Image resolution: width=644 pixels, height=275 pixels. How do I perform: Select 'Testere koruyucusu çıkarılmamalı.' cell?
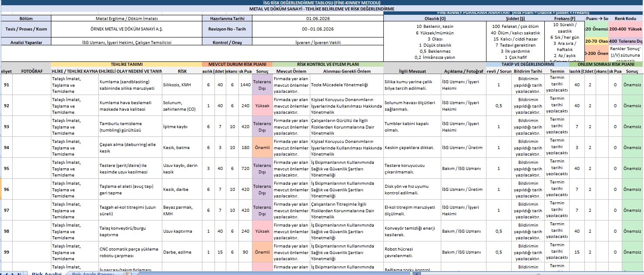point(412,168)
